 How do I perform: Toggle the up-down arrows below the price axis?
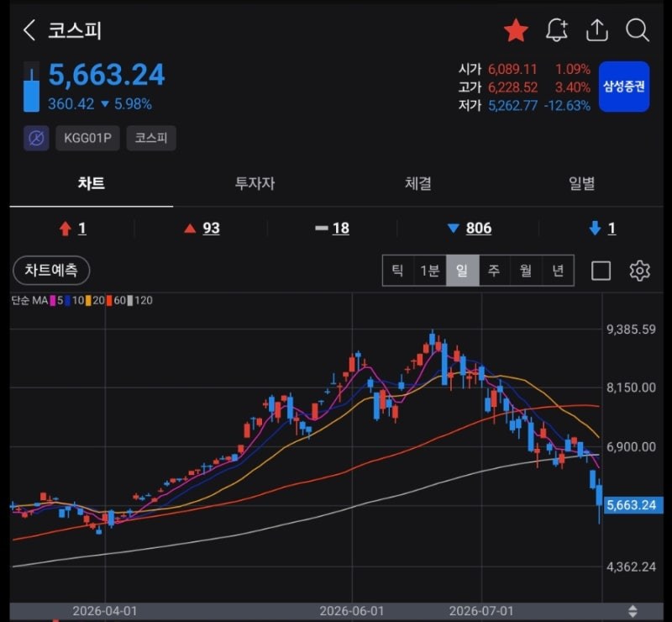(x=633, y=611)
